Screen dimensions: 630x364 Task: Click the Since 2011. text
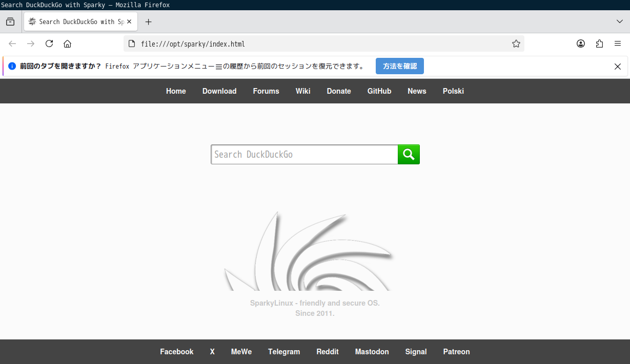pos(315,313)
